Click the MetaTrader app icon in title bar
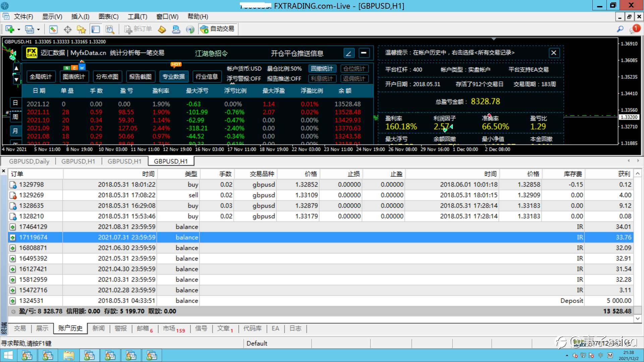The image size is (644, 362). 5,6
